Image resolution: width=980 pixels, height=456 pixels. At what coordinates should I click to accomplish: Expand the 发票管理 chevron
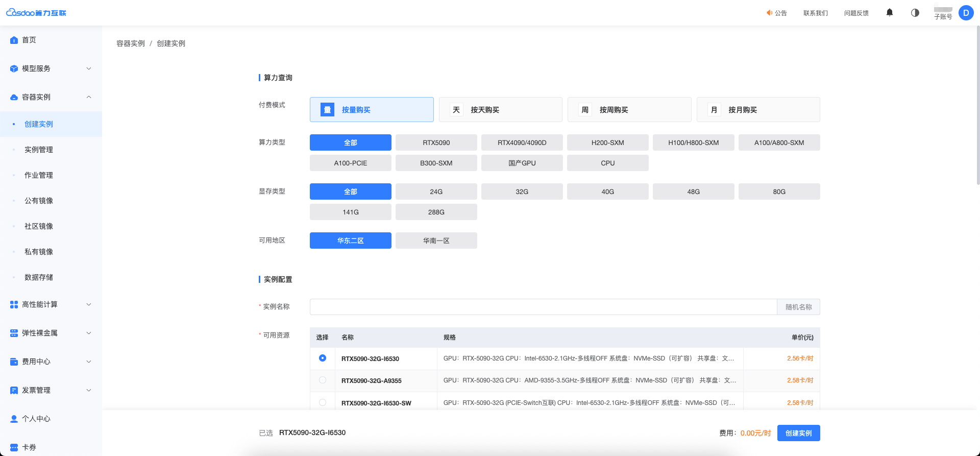pyautogui.click(x=89, y=390)
